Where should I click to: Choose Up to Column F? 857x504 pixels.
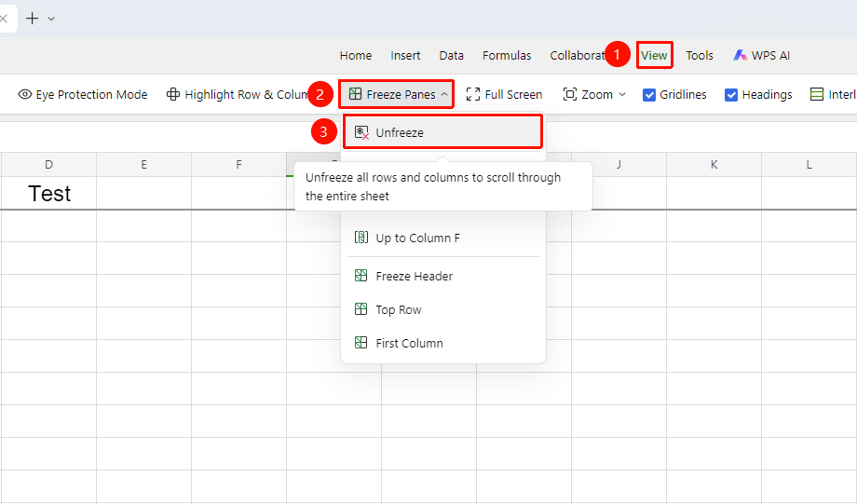[442, 238]
